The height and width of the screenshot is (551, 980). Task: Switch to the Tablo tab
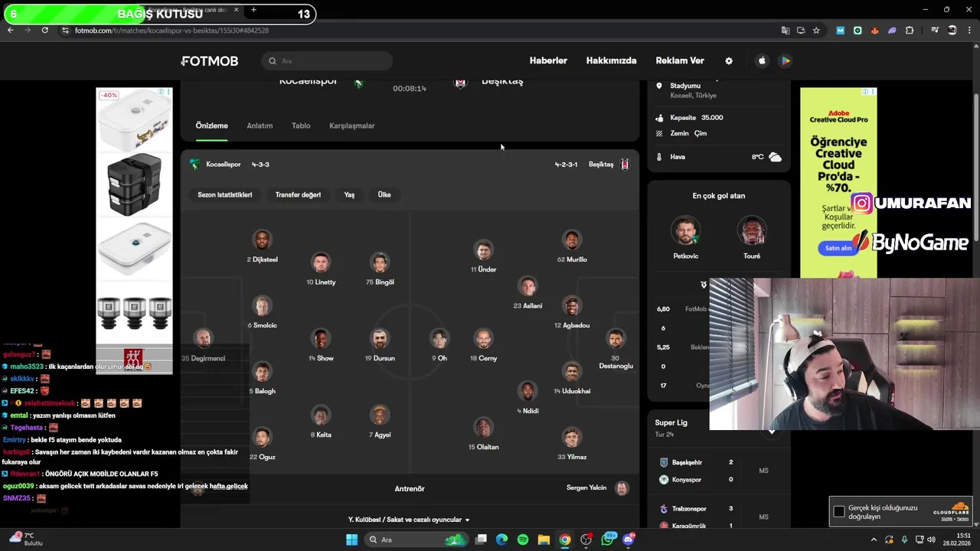pyautogui.click(x=301, y=126)
